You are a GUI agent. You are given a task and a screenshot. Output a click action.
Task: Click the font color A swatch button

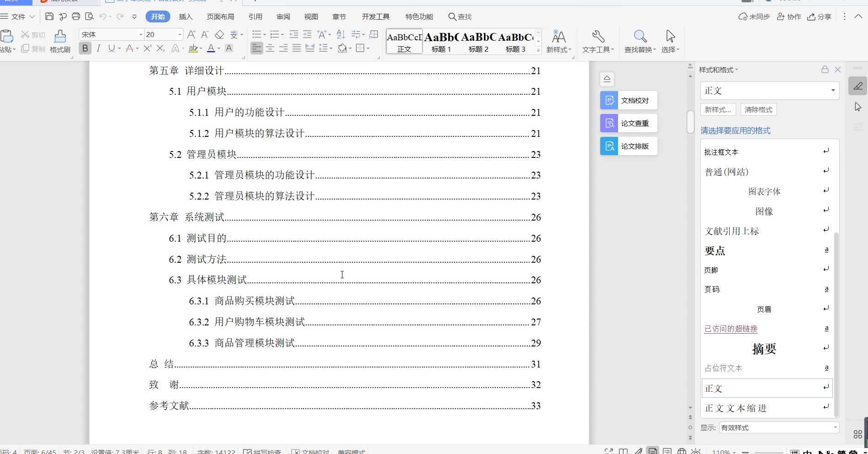(x=211, y=48)
